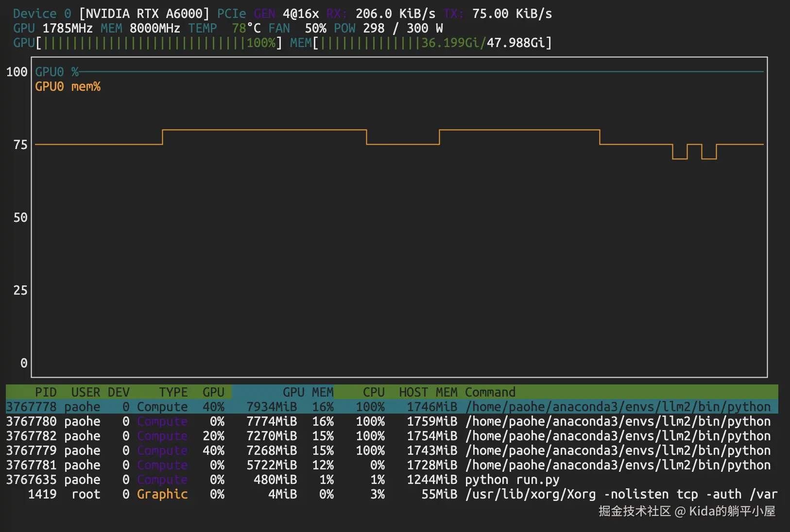
Task: Select the process row with PID 3767779
Action: (392, 450)
